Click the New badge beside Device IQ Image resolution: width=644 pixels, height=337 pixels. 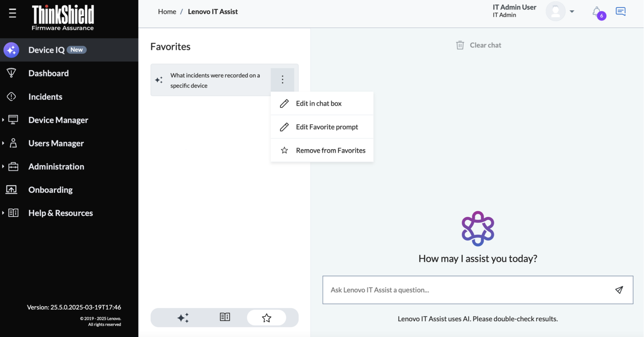pyautogui.click(x=76, y=50)
